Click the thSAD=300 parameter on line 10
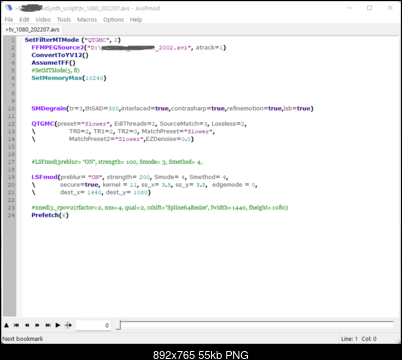402x360 pixels. tap(102, 108)
